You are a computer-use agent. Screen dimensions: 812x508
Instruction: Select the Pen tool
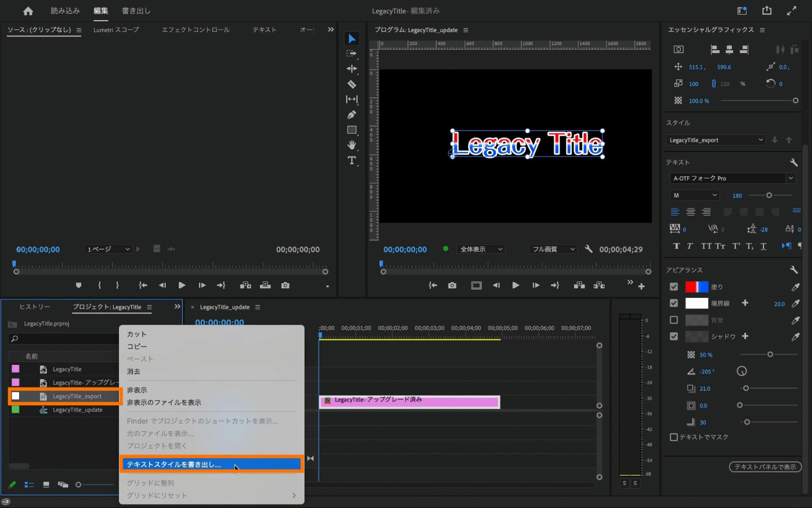(352, 115)
